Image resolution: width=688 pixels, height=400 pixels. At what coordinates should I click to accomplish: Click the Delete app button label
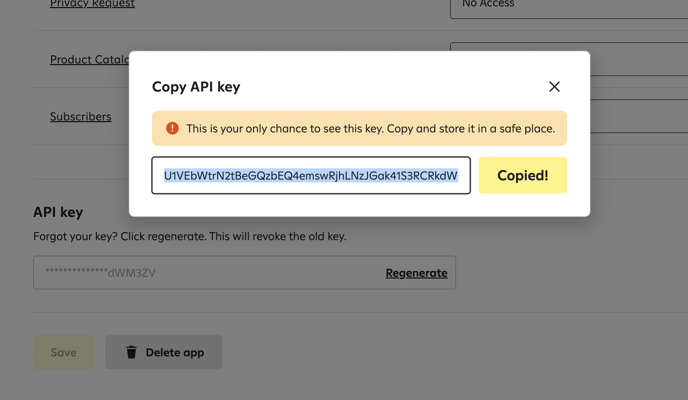(175, 352)
